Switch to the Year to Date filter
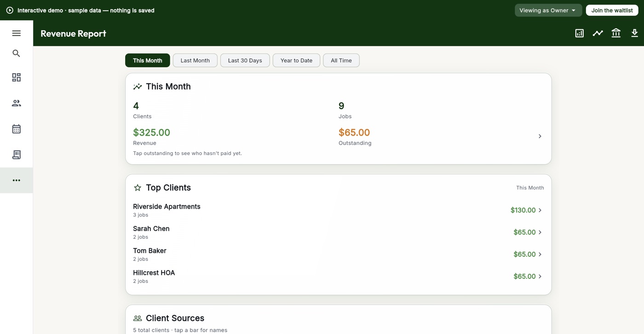 pos(296,60)
